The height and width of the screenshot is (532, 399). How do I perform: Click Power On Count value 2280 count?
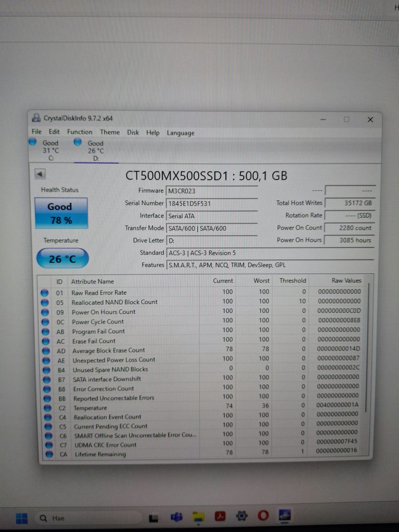coord(350,228)
